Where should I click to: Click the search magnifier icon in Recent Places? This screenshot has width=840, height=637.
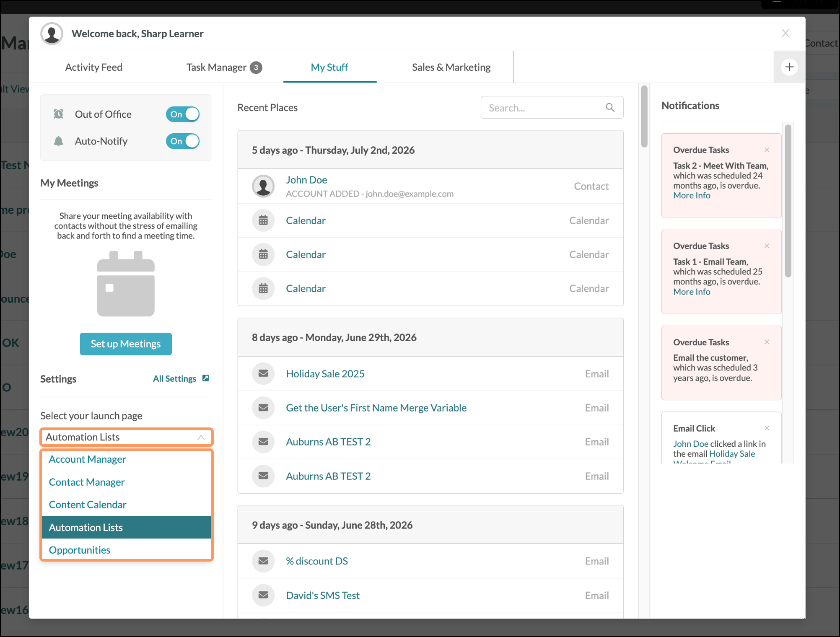click(610, 108)
